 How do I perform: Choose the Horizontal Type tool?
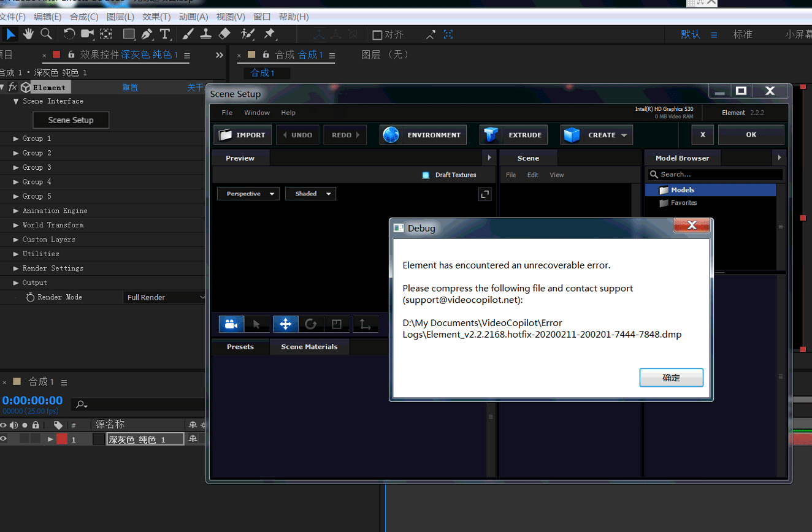[x=165, y=34]
